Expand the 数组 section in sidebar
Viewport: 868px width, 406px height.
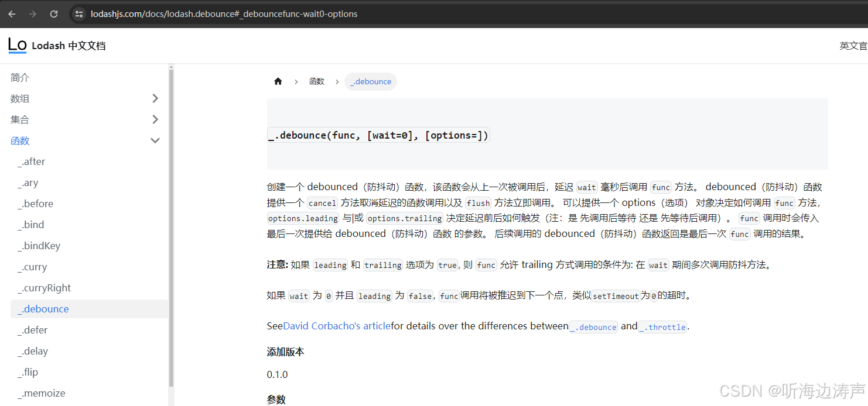(x=155, y=98)
